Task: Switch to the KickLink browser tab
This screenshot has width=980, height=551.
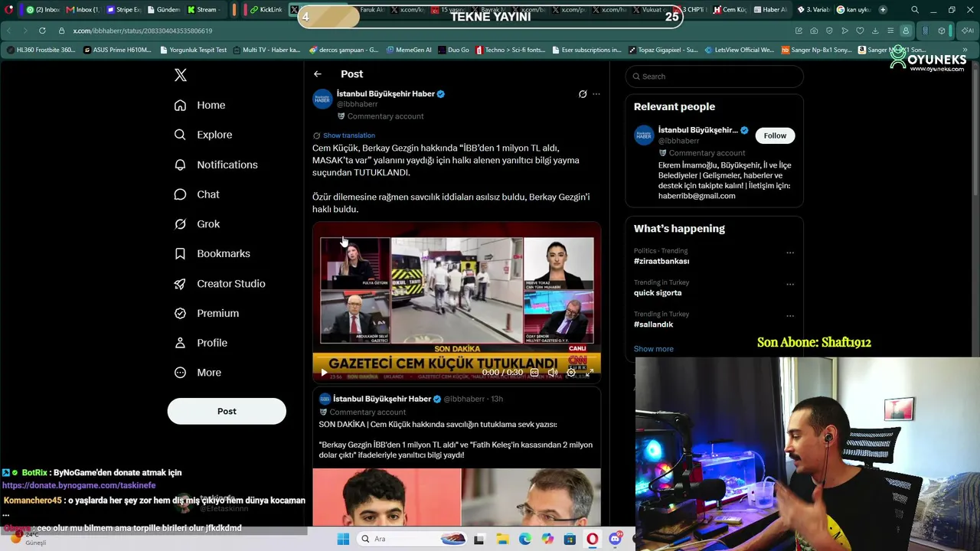Action: click(266, 10)
